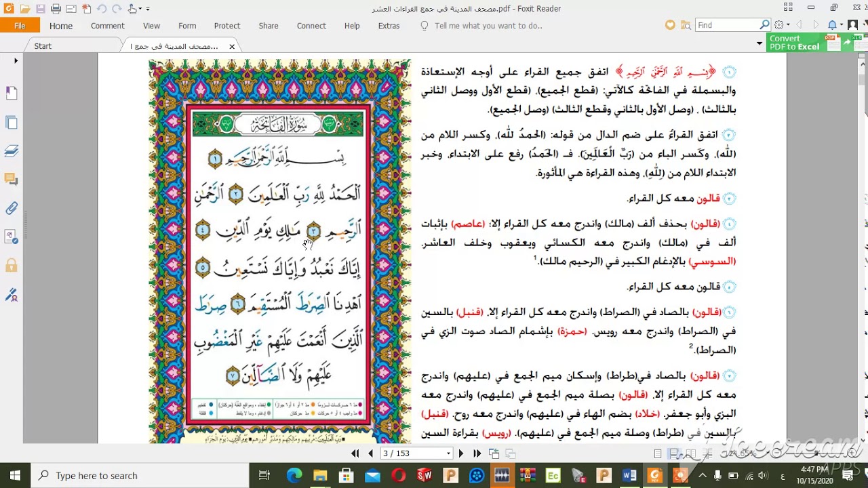This screenshot has width=868, height=488.
Task: Open the Help ribbon tab
Action: pyautogui.click(x=352, y=26)
